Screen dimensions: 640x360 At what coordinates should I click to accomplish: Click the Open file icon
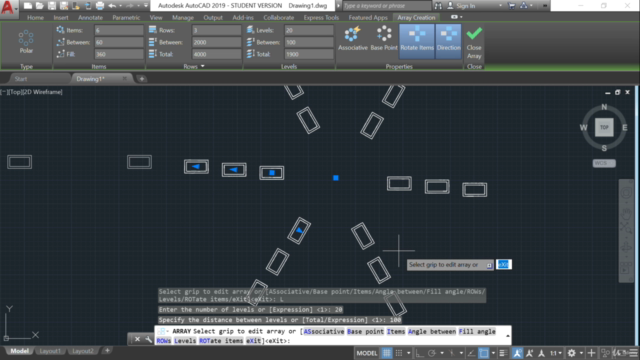[40, 6]
